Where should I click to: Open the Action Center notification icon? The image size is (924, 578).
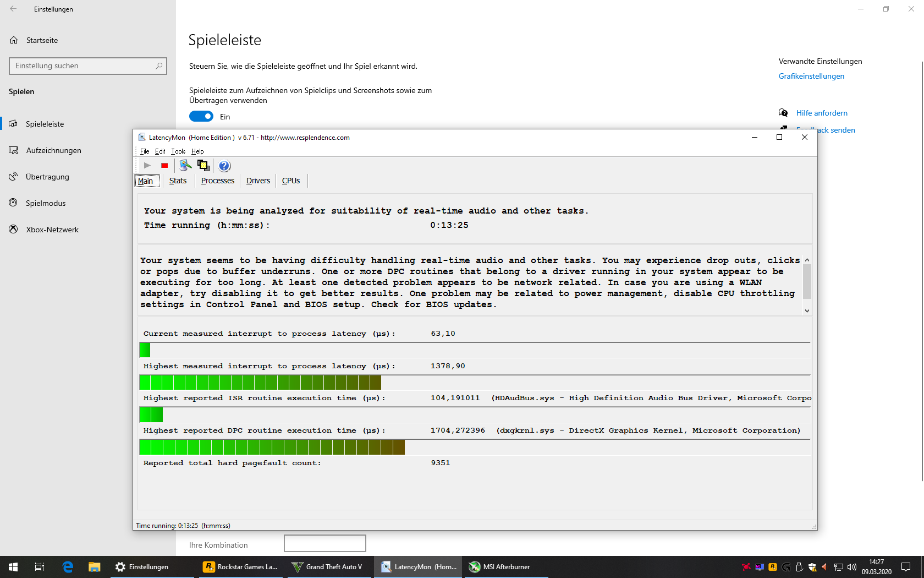[x=905, y=567]
